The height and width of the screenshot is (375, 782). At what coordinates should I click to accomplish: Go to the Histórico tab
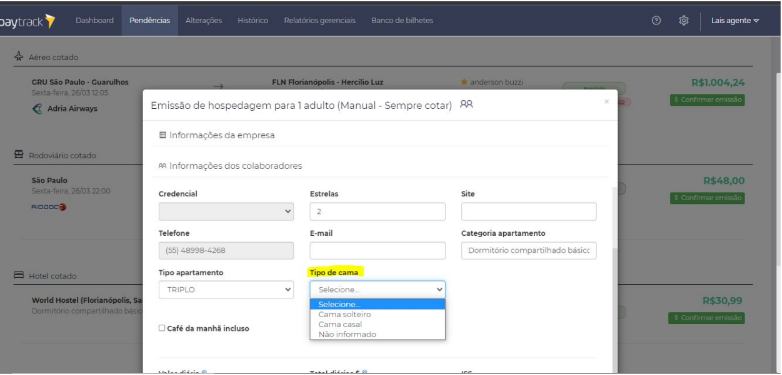point(252,20)
